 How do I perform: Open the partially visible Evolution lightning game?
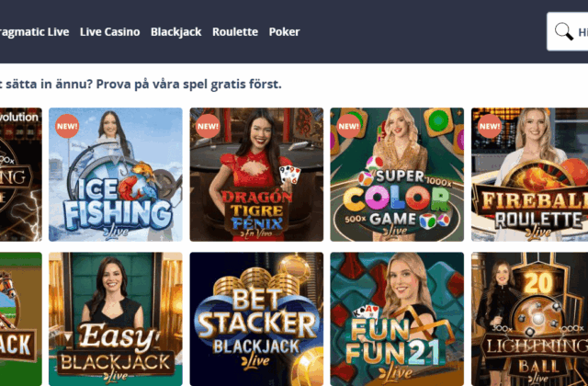(x=21, y=175)
